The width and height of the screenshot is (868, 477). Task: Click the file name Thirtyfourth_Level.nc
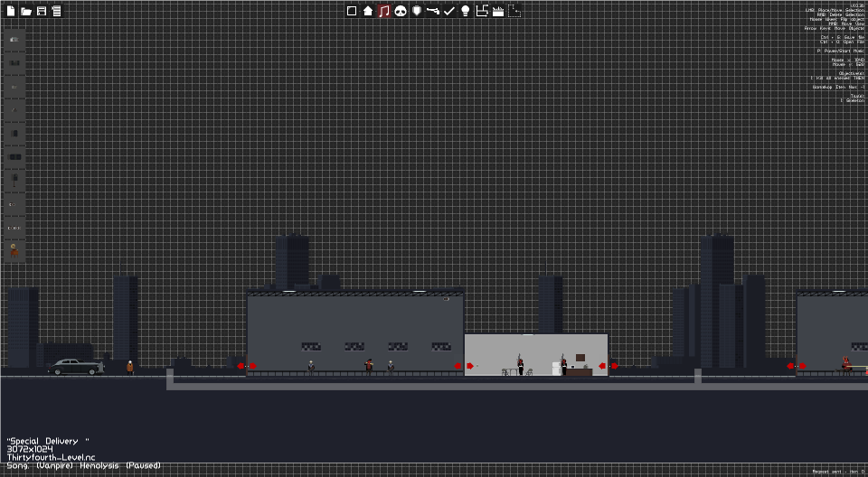(51, 458)
